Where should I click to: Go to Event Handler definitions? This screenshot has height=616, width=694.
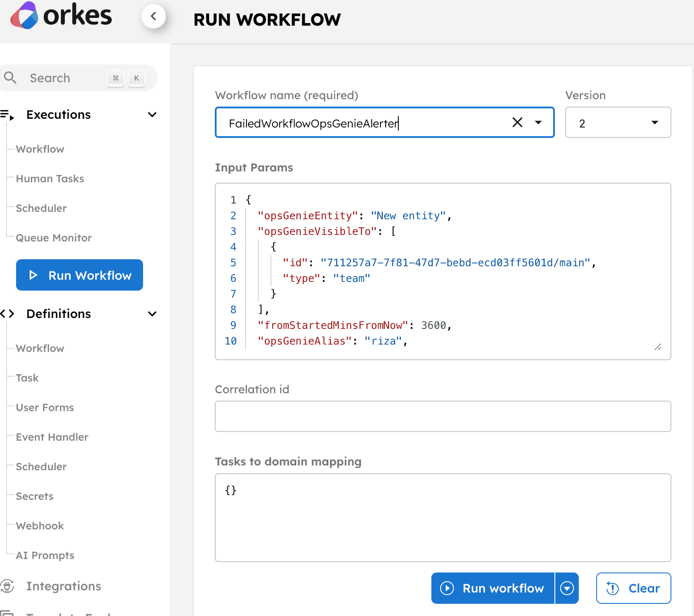pyautogui.click(x=52, y=437)
